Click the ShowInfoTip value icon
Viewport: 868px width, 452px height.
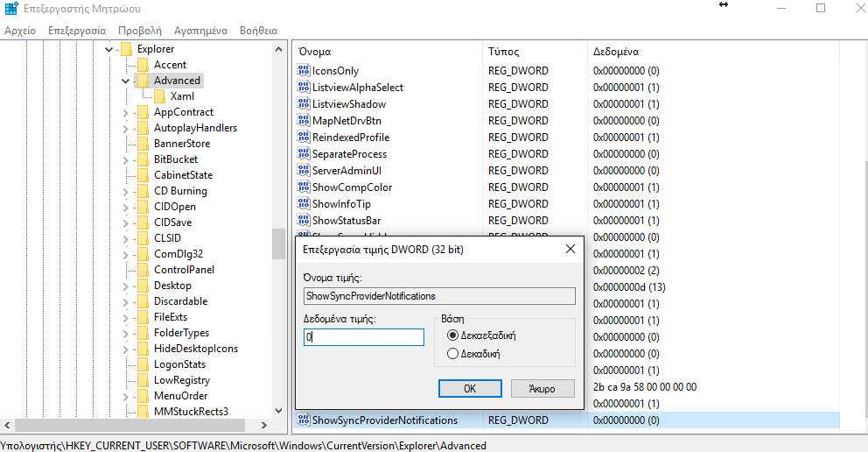tap(304, 203)
